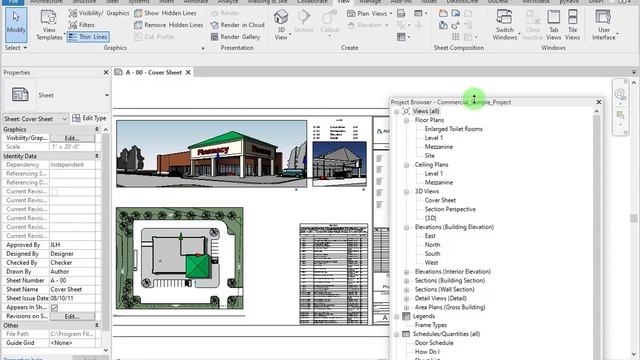Click Remove Hidden Lines
640x360 pixels.
coord(168,25)
